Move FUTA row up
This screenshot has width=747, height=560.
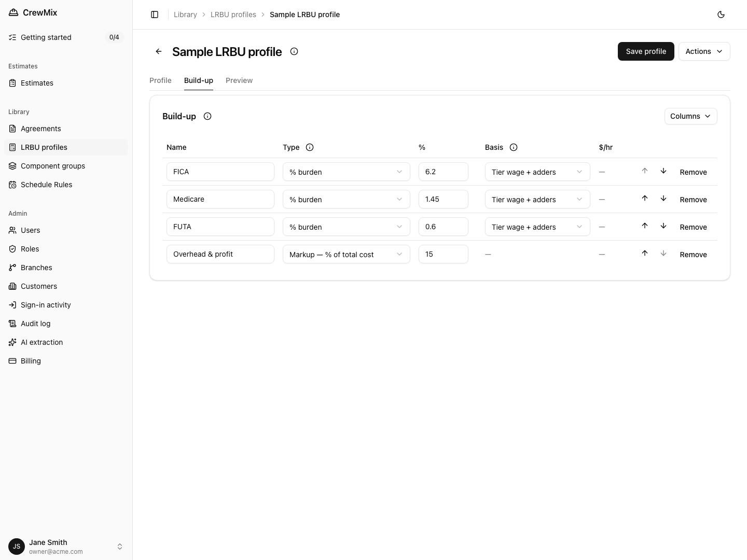(645, 226)
